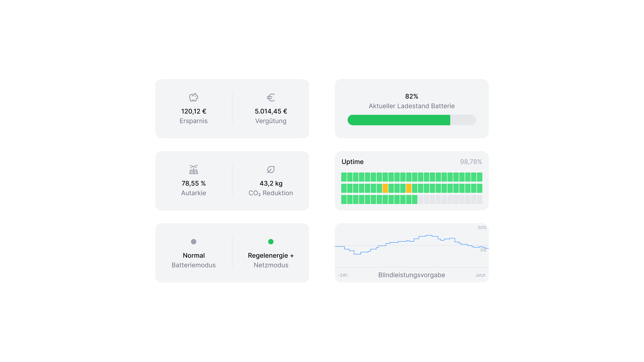
Task: Click the Uptime heading
Action: point(352,162)
